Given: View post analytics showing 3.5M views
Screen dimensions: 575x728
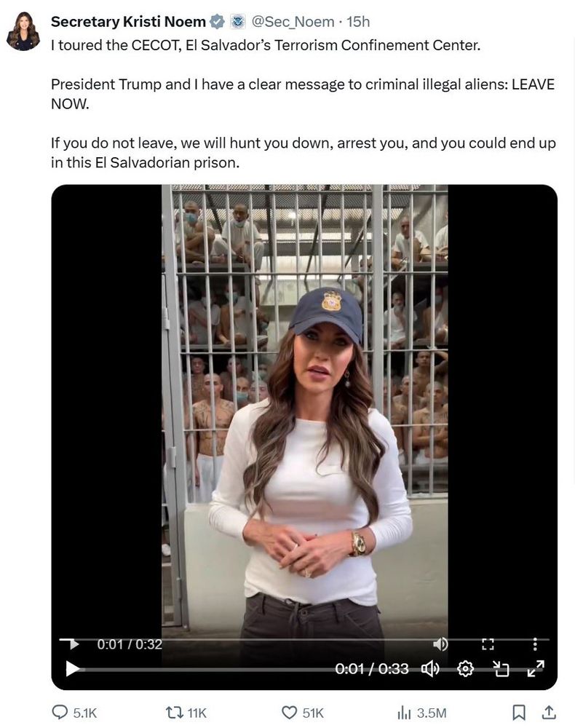Looking at the screenshot, I should coord(422,713).
